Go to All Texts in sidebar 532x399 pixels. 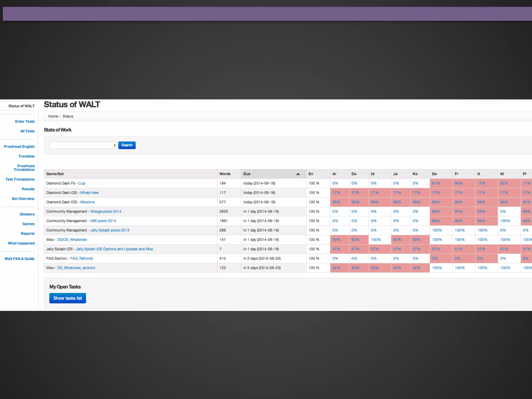coord(27,131)
